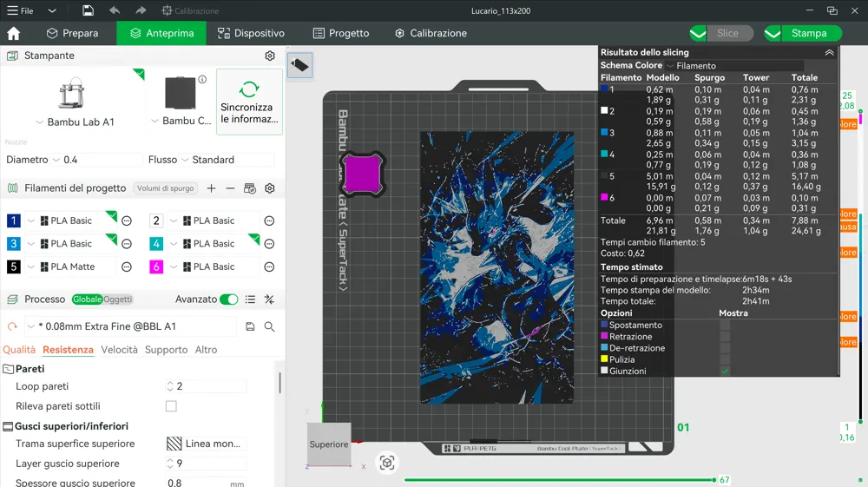Click the magenta filament 6 color swatch
The image size is (868, 487).
coord(156,267)
